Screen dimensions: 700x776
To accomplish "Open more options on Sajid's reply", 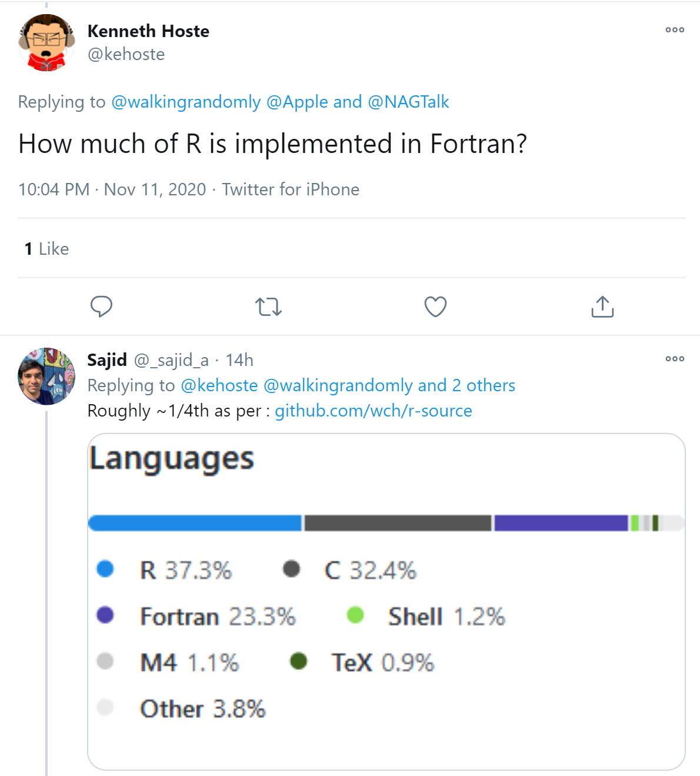I will 674,359.
